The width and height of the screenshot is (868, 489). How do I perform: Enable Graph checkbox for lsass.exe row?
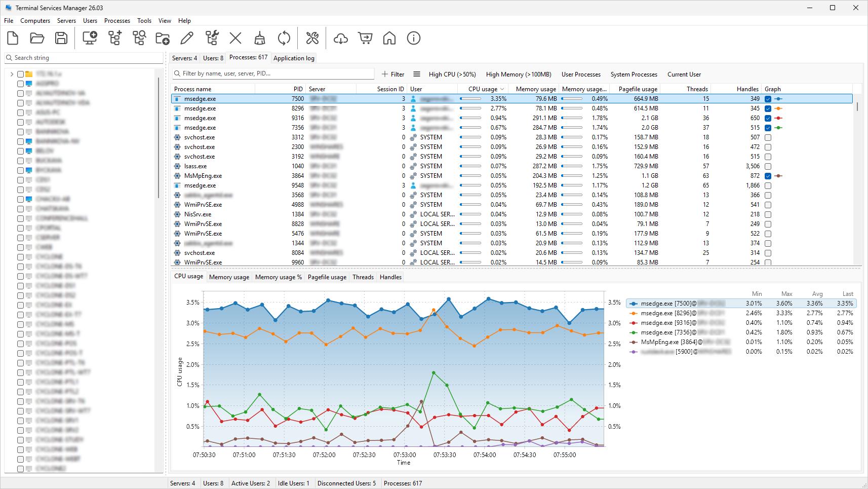(768, 167)
